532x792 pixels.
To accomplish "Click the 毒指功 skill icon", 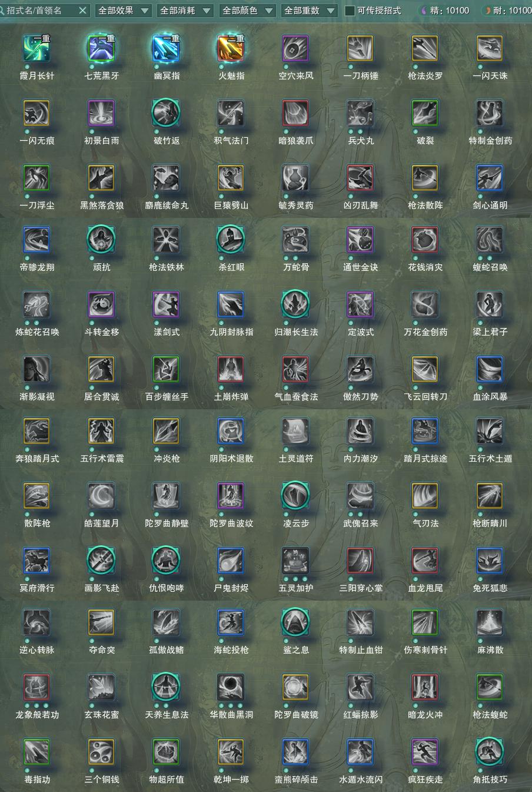I will 37,753.
